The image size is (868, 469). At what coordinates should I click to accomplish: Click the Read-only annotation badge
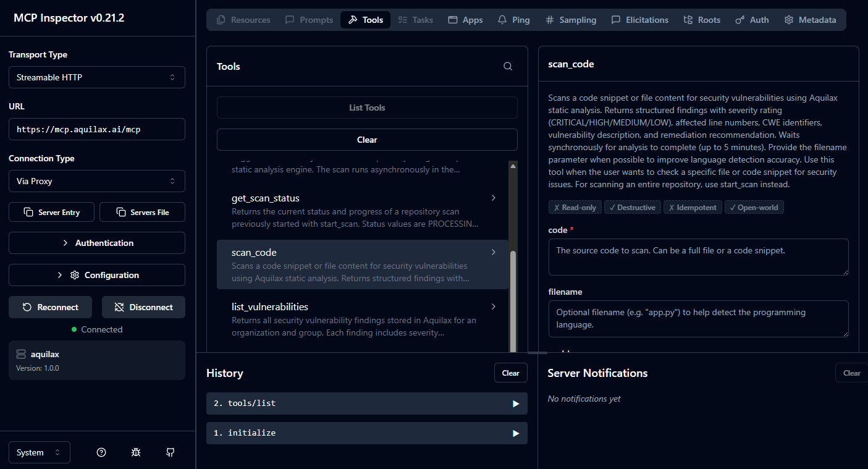coord(575,208)
